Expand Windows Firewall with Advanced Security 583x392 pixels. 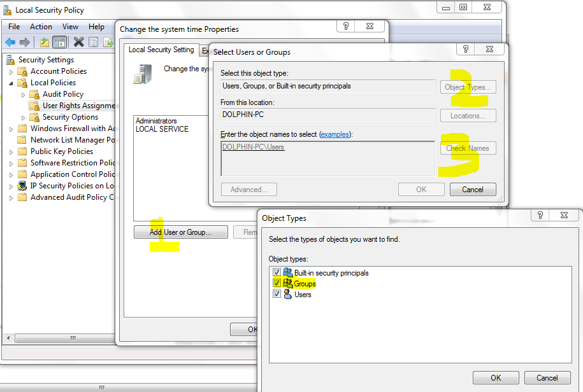point(11,128)
